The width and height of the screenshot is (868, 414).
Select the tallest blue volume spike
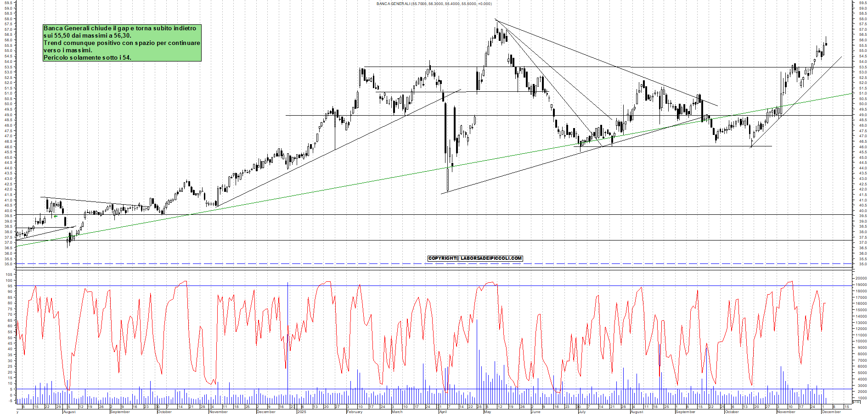[287, 344]
